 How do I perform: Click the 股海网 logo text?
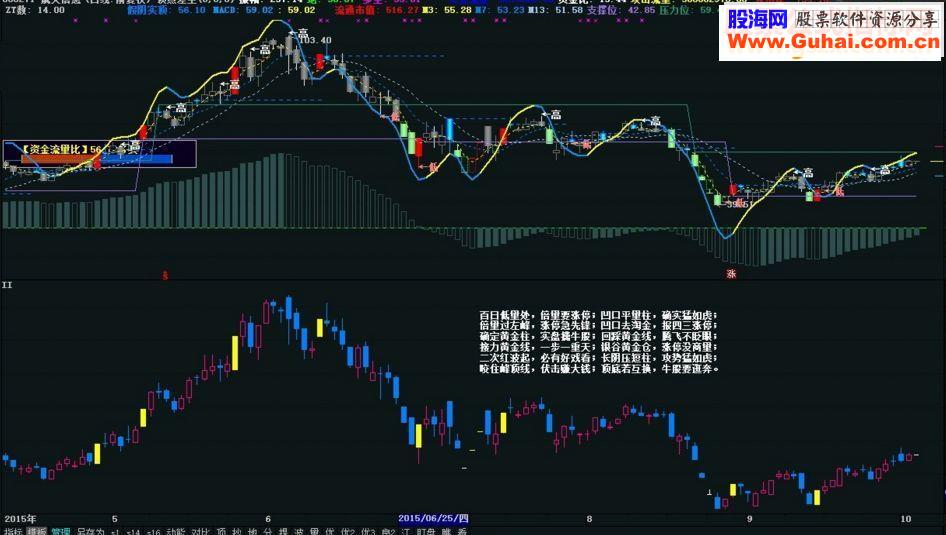pyautogui.click(x=757, y=19)
